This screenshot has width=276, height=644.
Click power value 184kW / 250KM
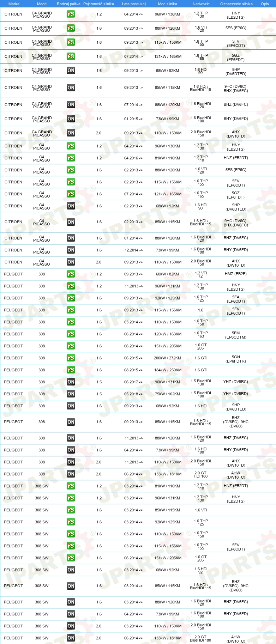pos(167,370)
